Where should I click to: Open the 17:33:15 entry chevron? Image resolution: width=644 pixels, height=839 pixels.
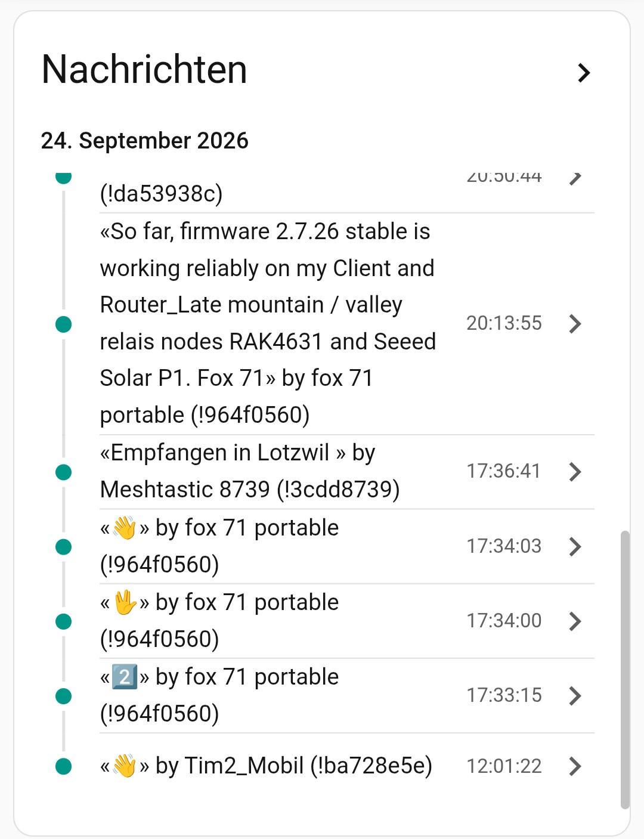[x=575, y=695]
